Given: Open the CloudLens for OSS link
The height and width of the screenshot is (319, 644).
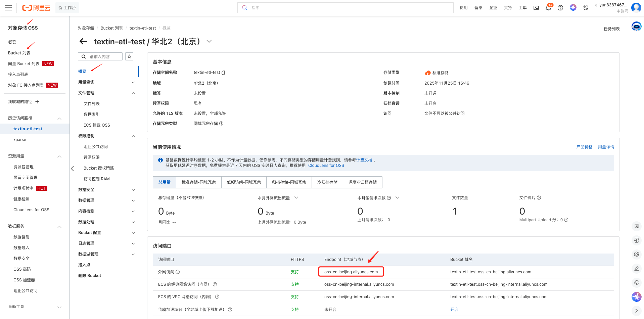Looking at the screenshot, I should (326, 166).
